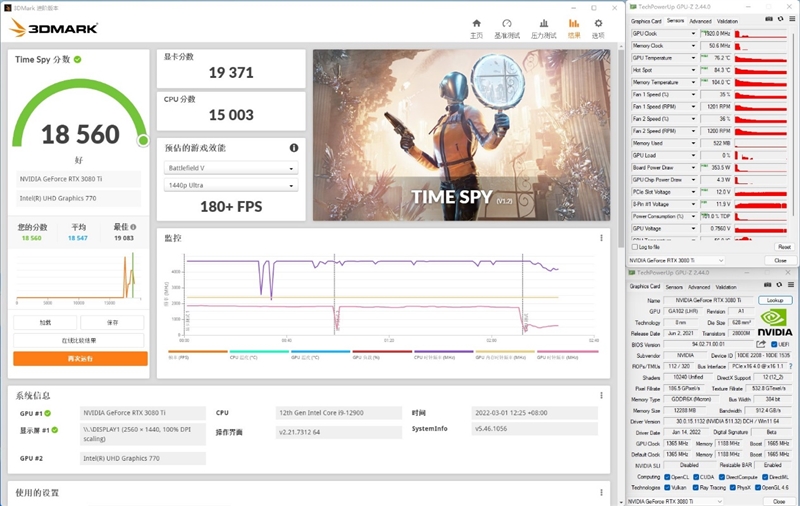Toggle the PhysX checkbox
This screenshot has height=506, width=800.
click(x=733, y=488)
